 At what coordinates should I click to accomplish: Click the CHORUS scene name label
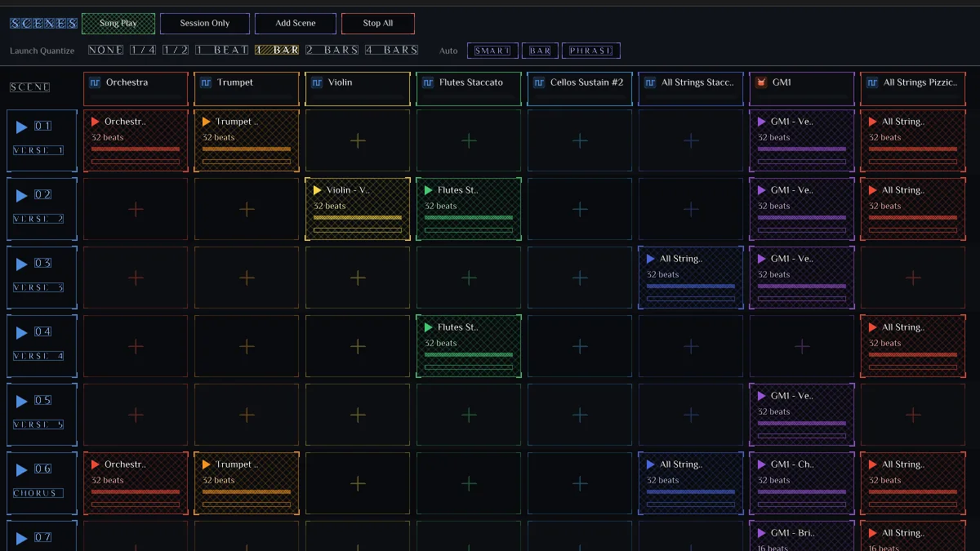pyautogui.click(x=38, y=493)
